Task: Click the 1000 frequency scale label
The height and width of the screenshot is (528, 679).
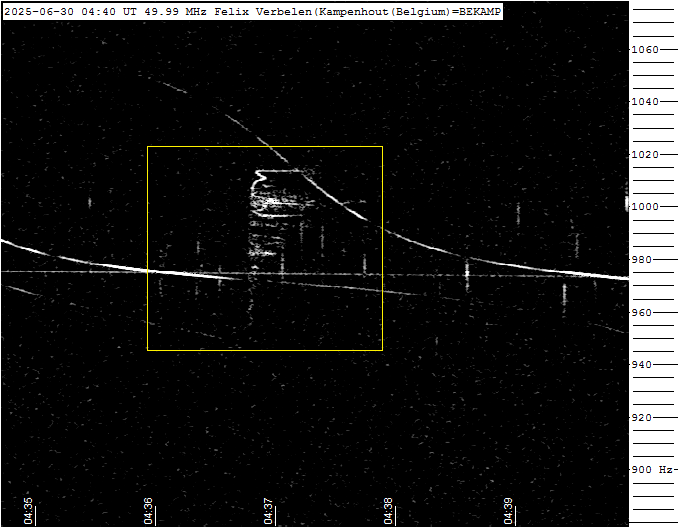Action: [645, 207]
